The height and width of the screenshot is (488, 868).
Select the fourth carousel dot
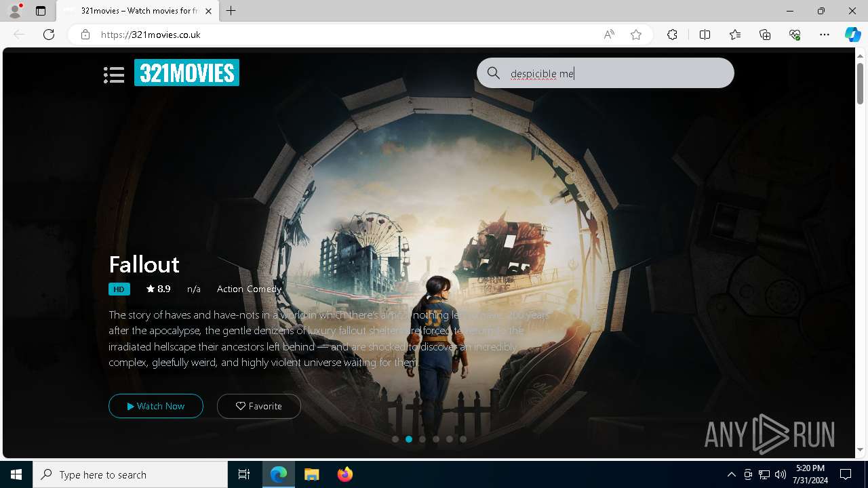(x=436, y=439)
